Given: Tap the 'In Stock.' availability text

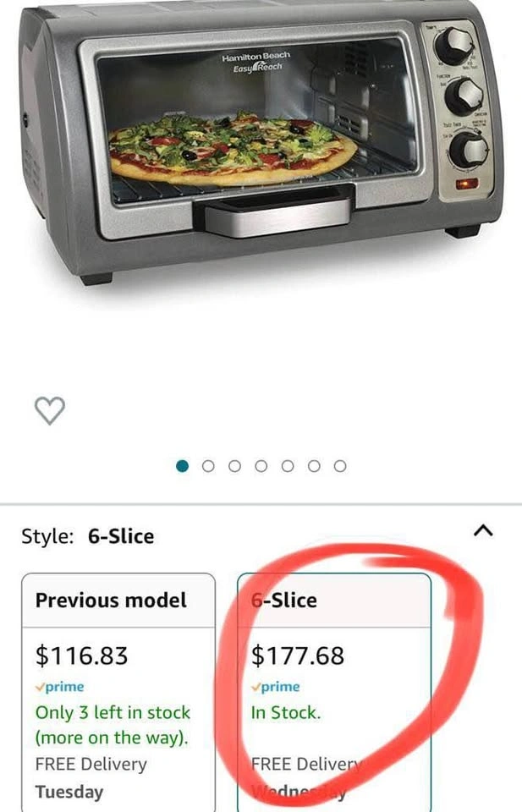Looking at the screenshot, I should [286, 712].
